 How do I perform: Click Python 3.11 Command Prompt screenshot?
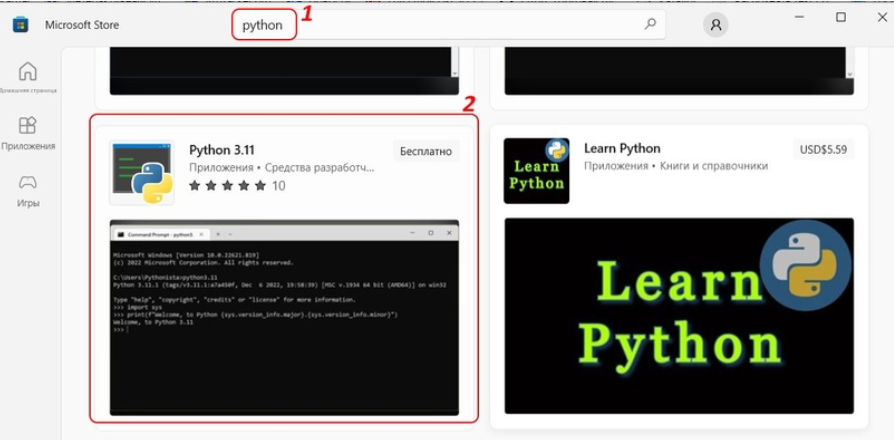pos(284,317)
